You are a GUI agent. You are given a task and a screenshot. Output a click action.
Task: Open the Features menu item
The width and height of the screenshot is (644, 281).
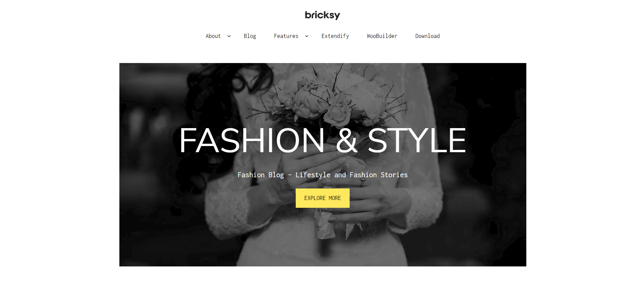click(x=286, y=36)
